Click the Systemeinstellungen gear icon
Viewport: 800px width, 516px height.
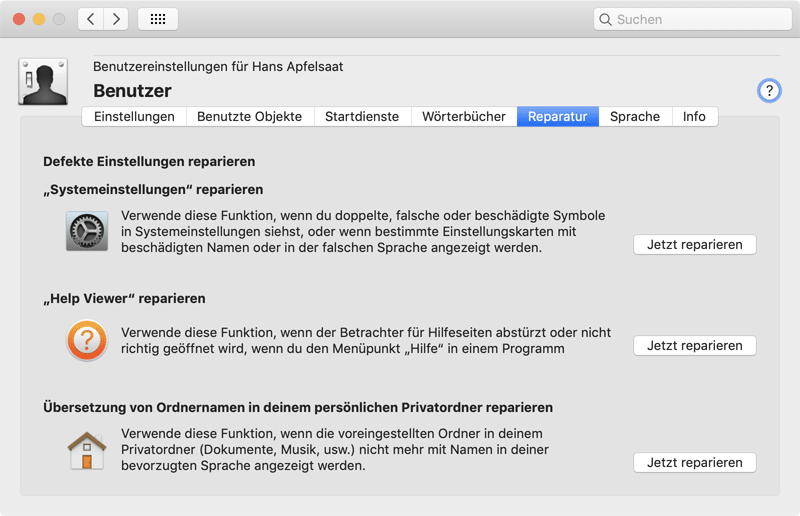87,231
